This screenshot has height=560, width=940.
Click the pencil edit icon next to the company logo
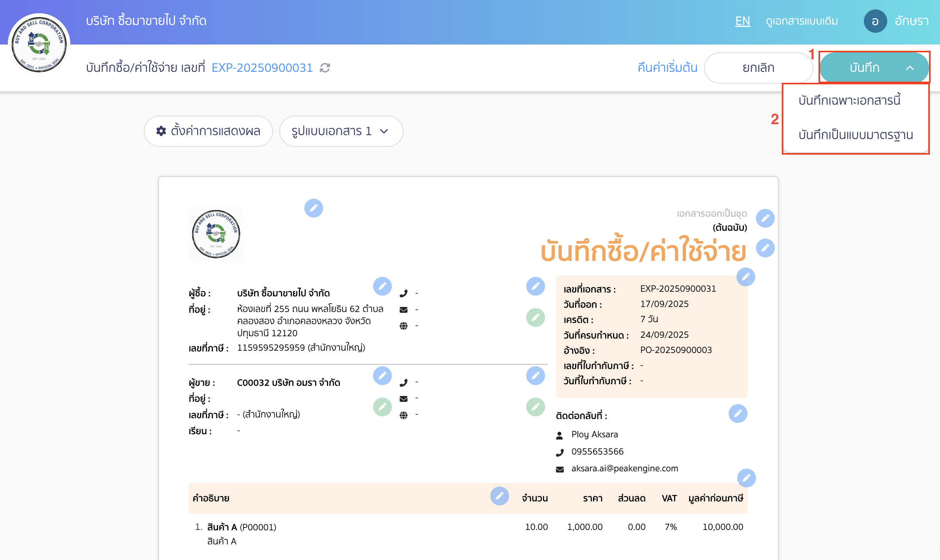click(x=313, y=208)
